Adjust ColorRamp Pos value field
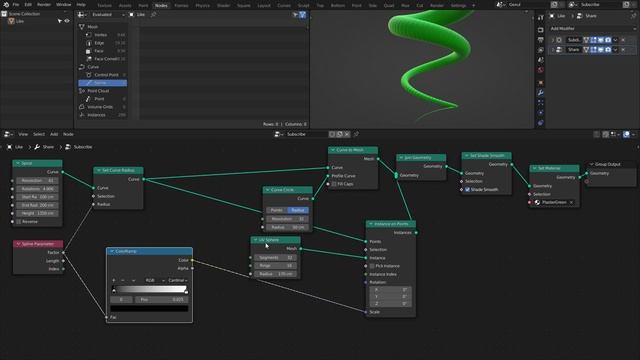Screen dimensions: 640x360 (x=162, y=300)
